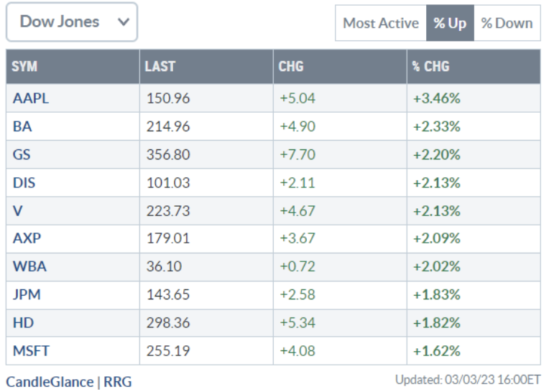This screenshot has width=549, height=392.
Task: Click the SYM column header
Action: [24, 67]
